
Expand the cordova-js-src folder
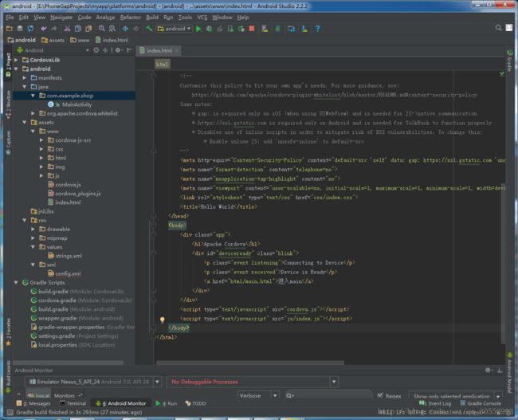click(x=41, y=140)
